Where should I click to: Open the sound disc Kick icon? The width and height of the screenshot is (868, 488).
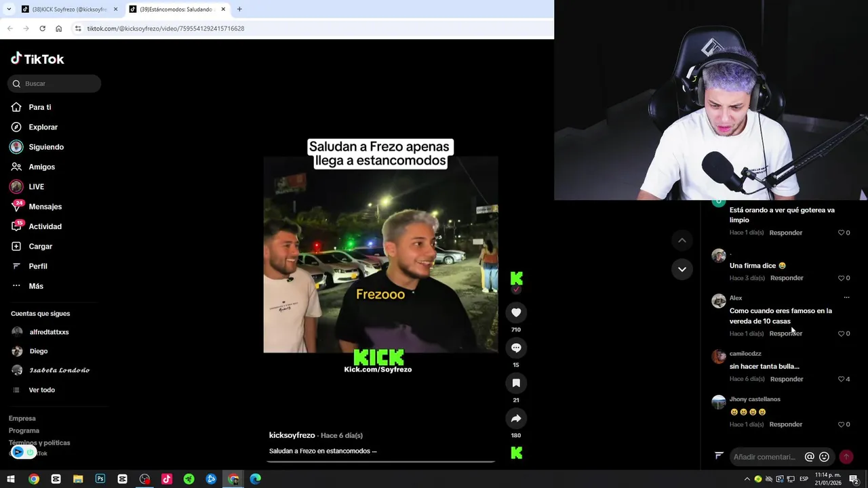(517, 453)
